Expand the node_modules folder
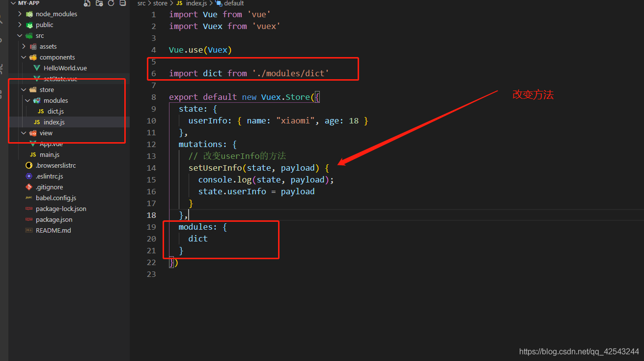The width and height of the screenshot is (644, 361). tap(20, 14)
